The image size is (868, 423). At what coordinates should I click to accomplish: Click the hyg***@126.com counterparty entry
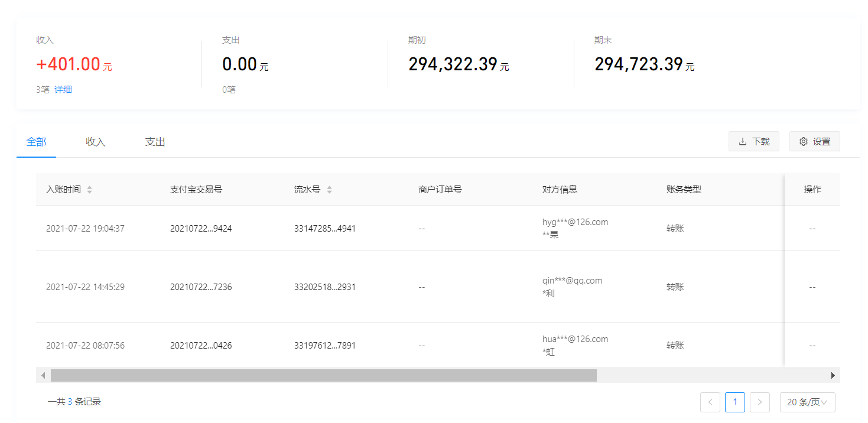tap(575, 222)
